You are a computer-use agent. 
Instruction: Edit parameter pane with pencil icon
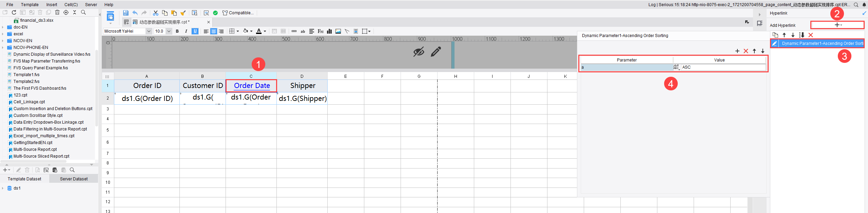(x=436, y=52)
